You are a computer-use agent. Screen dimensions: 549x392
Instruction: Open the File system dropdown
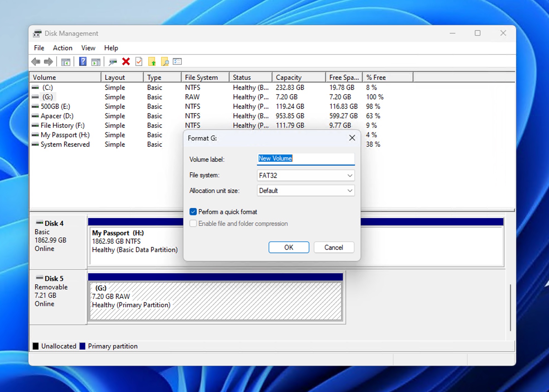coord(350,175)
